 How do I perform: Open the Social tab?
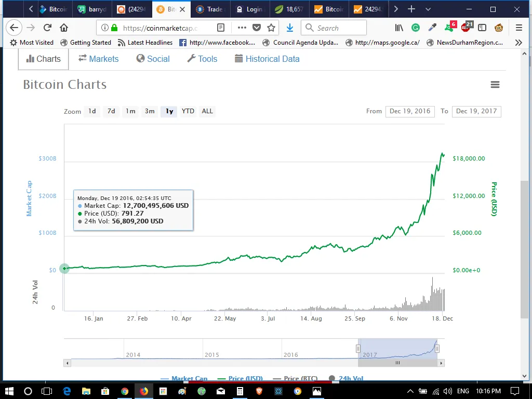(153, 59)
